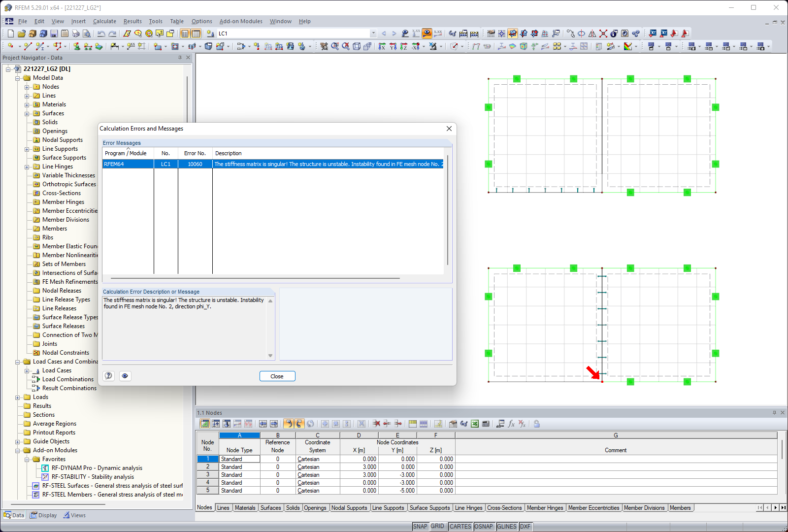The height and width of the screenshot is (532, 788).
Task: Toggle DXF in the status bar
Action: [x=525, y=527]
